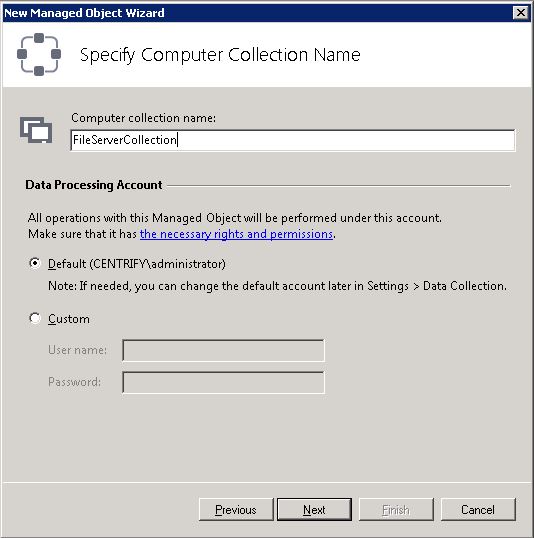Cancel the wizard
Viewport: 534px width, 538px height.
tap(478, 510)
